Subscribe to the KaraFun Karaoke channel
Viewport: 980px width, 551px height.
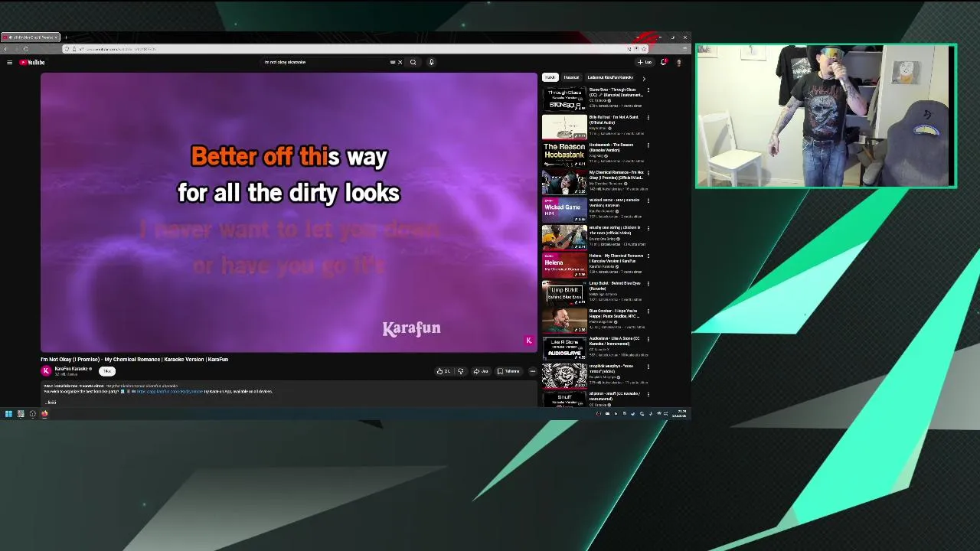[x=106, y=371]
